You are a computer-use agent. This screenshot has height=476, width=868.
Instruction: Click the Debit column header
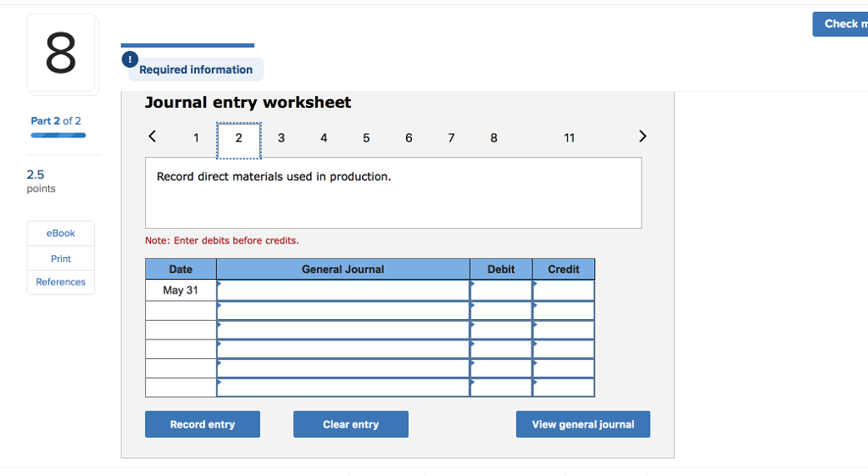point(501,269)
